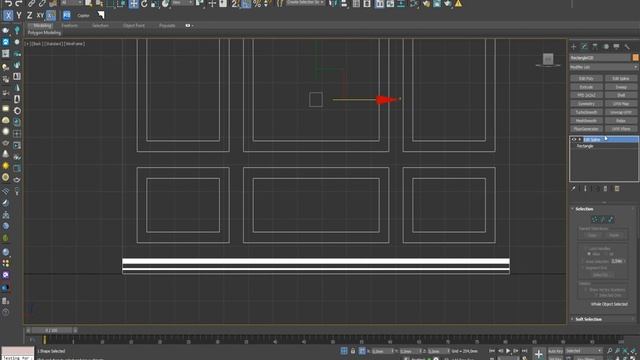Click the Select by Name icon
Screen dimensions: 640x360
click(x=99, y=4)
